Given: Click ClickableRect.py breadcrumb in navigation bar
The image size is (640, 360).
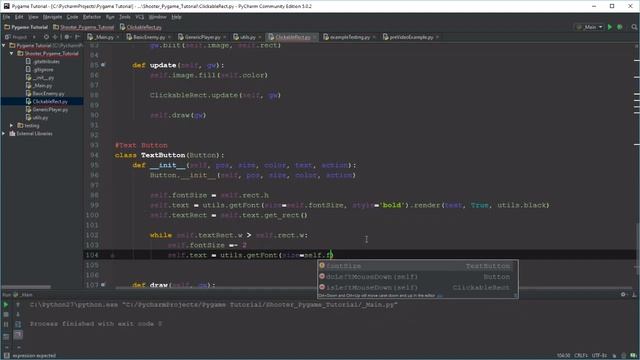Looking at the screenshot, I should (x=141, y=27).
